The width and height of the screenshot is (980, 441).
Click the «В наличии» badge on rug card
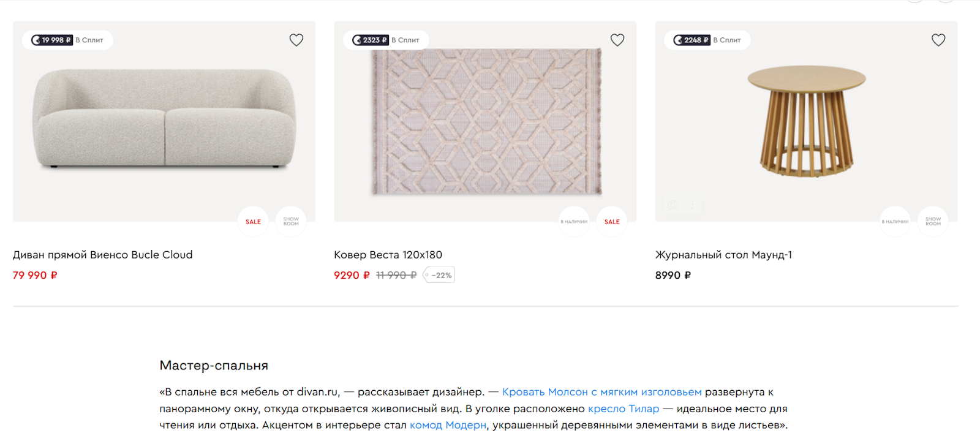tap(574, 222)
